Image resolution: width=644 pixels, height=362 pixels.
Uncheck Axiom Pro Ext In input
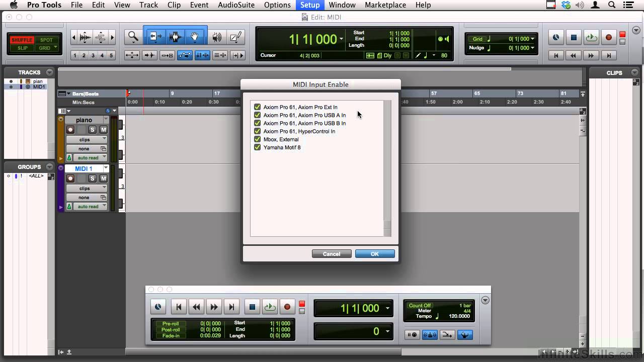coord(257,107)
